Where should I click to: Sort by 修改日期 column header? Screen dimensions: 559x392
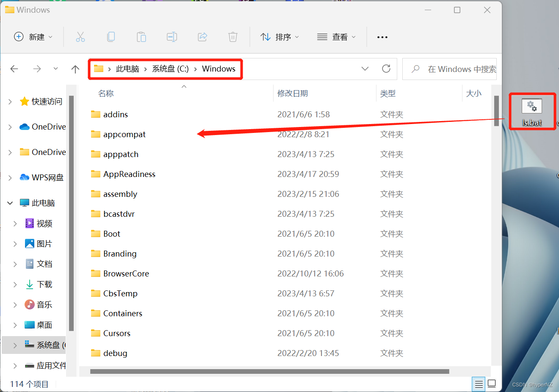pos(293,94)
